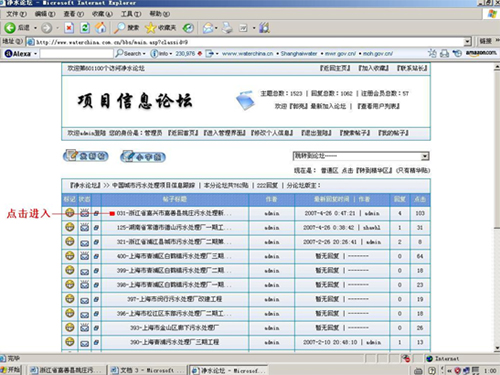Click the 1:00 system tray clock

pos(490,370)
